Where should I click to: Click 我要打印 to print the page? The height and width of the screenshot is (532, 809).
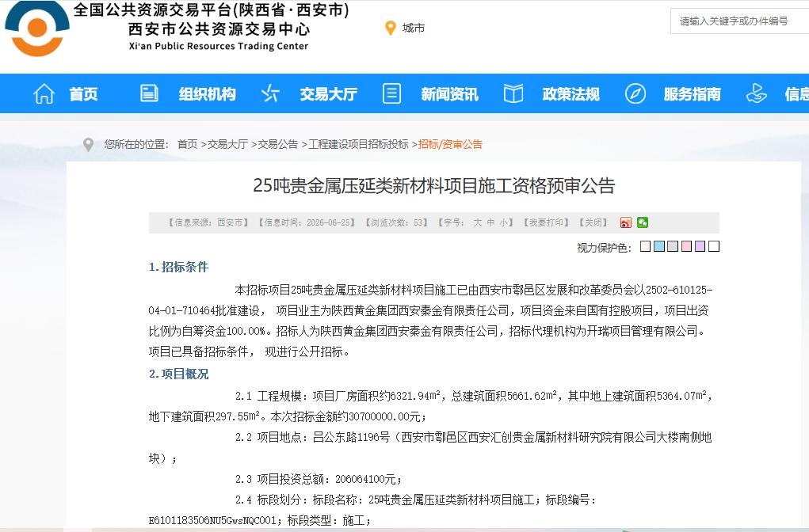(x=546, y=222)
